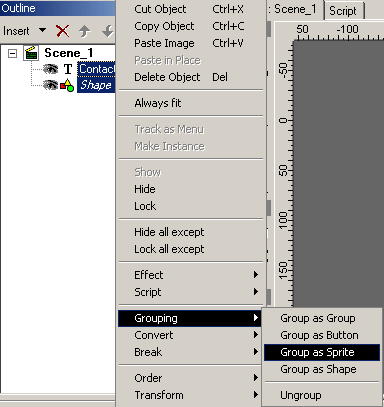Click the Scene_1 clapperboard icon
This screenshot has height=407, width=384.
click(x=31, y=53)
